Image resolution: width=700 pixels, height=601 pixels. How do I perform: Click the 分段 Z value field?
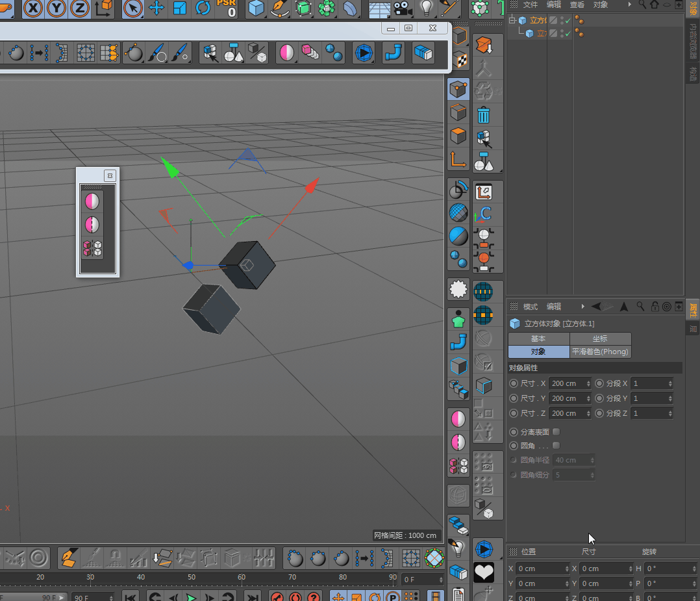point(649,413)
